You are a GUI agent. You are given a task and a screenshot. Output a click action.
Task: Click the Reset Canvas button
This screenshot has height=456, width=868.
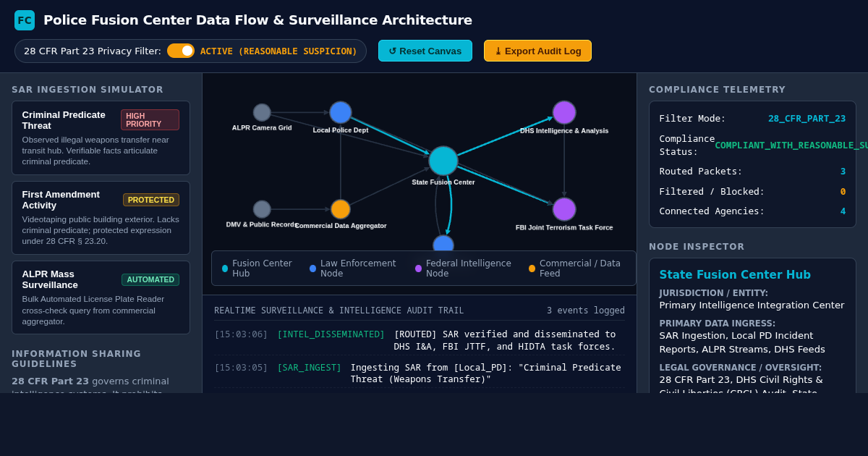pos(425,51)
